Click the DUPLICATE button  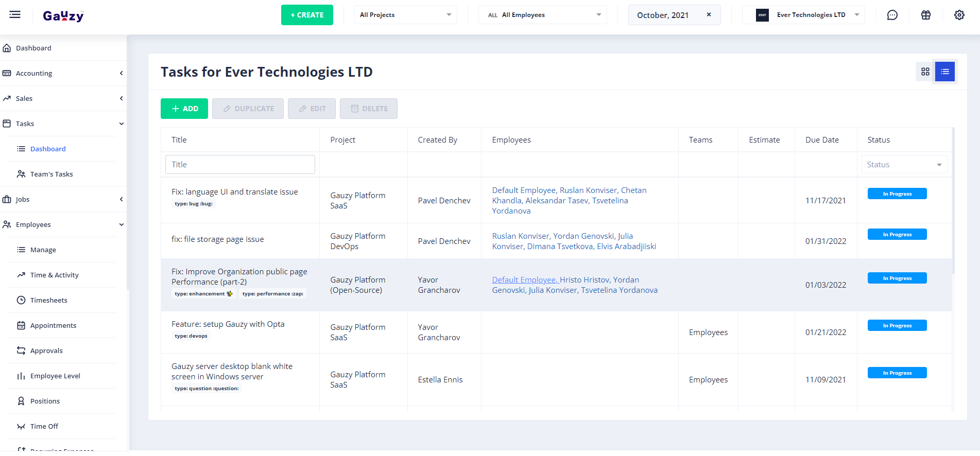pos(248,109)
